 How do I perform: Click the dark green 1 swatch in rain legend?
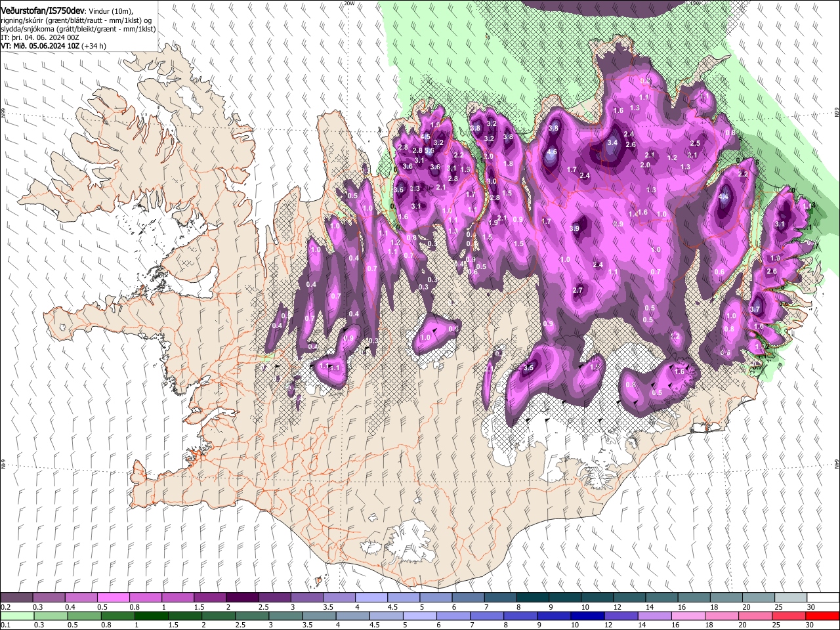[x=152, y=616]
